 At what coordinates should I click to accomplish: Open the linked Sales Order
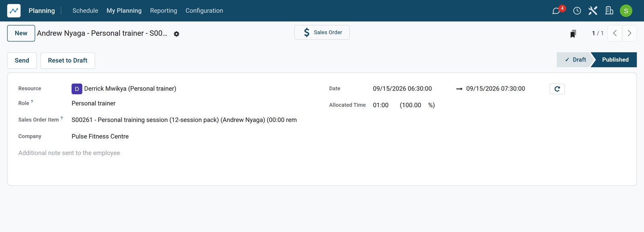[322, 33]
